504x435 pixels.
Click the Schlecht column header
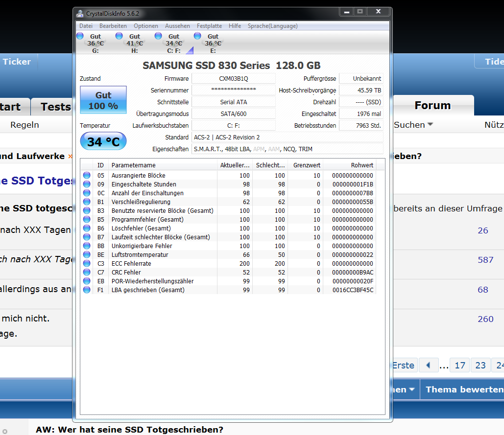point(270,165)
